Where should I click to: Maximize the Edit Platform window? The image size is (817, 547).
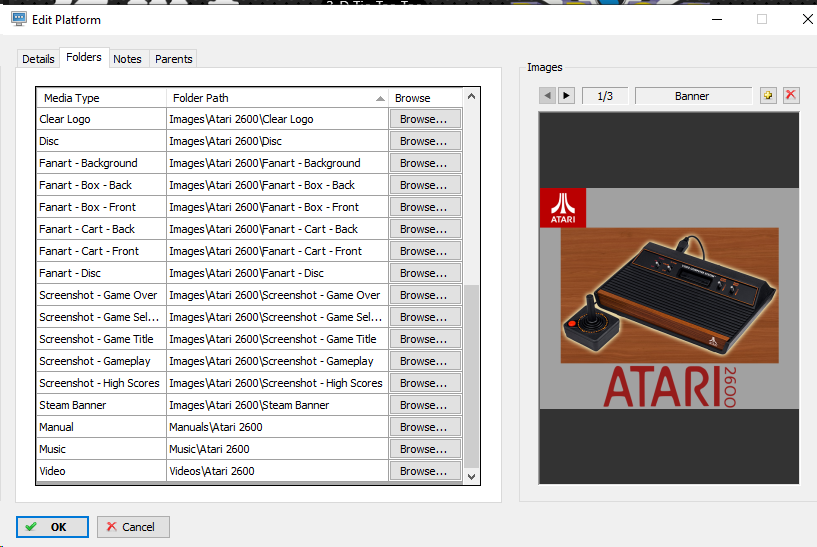[762, 19]
